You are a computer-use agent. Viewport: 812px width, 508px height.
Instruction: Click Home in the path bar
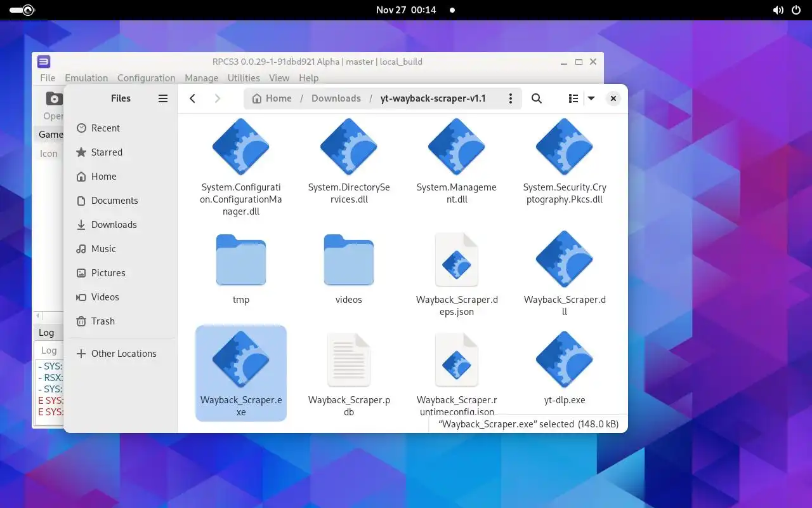click(272, 98)
